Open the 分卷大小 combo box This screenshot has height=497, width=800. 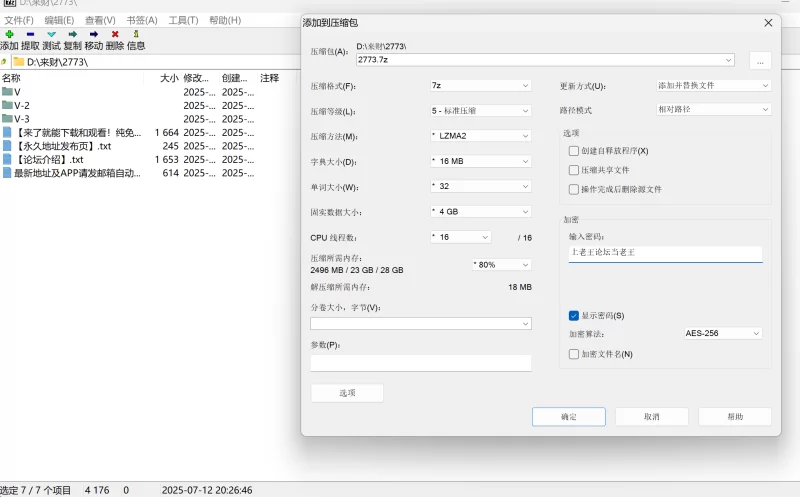(x=421, y=324)
